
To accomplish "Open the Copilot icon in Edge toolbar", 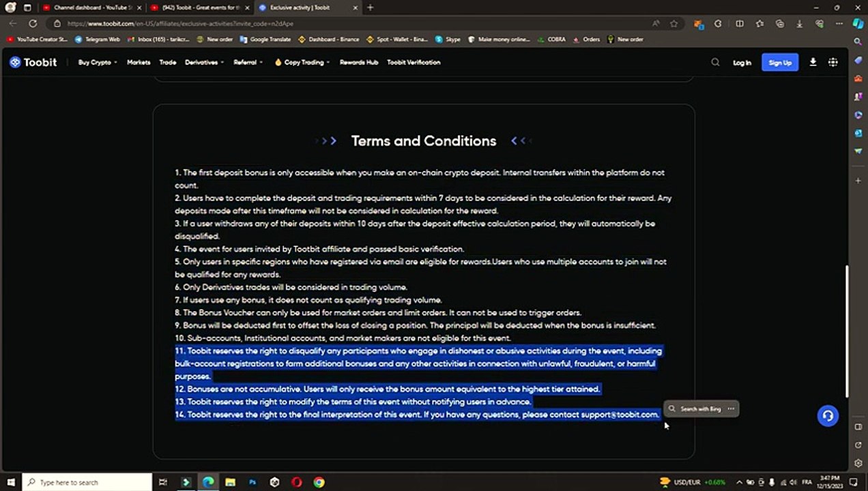I will (858, 23).
